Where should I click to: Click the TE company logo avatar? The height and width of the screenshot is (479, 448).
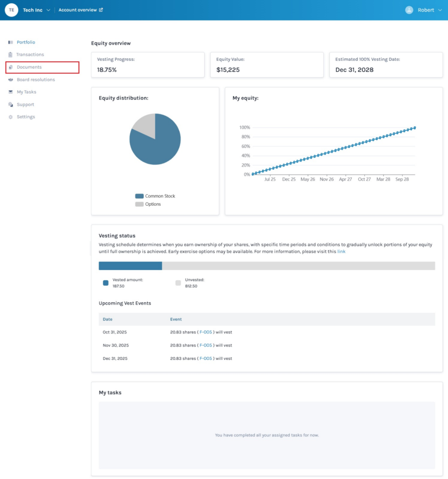pyautogui.click(x=11, y=10)
